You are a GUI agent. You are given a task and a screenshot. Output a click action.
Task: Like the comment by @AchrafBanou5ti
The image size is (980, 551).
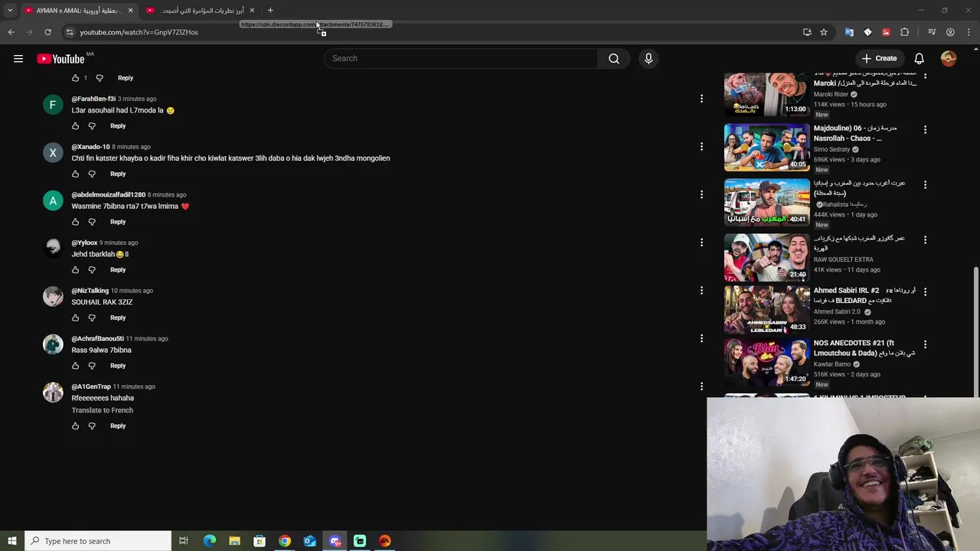[x=75, y=366]
